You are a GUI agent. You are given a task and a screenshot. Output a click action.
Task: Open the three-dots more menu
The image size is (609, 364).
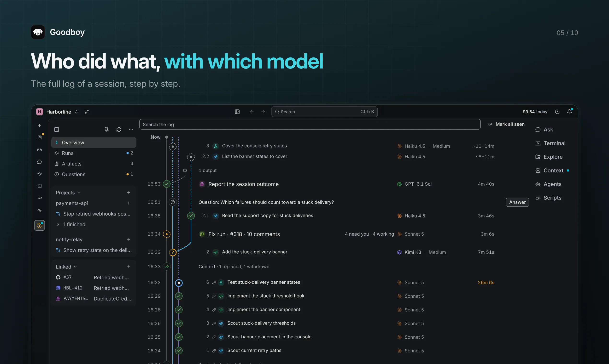click(131, 130)
